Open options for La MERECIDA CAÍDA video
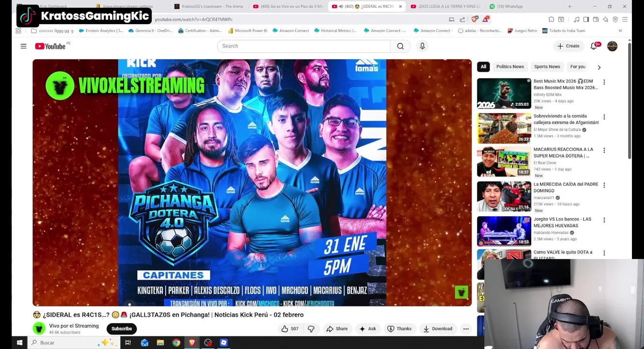 [x=604, y=186]
